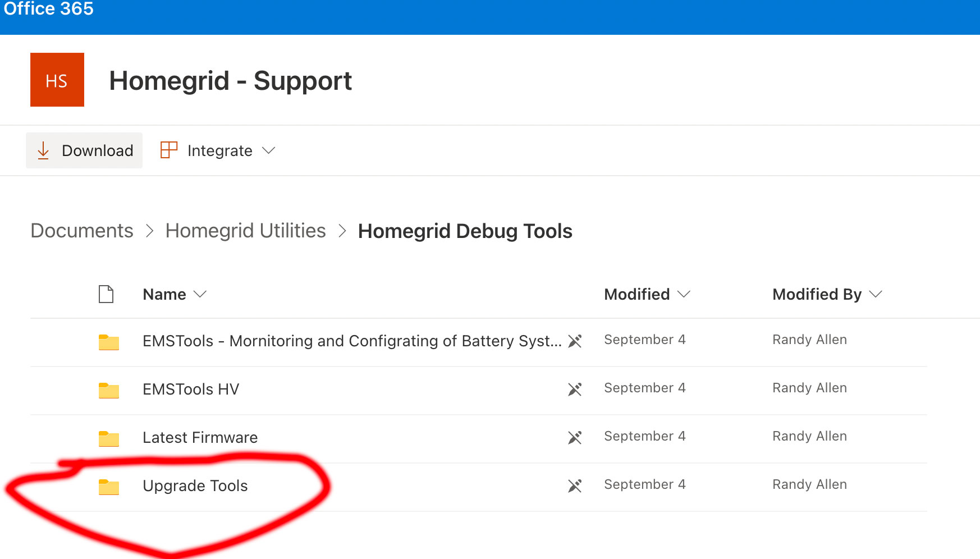
Task: Open the Modified column sort menu
Action: click(684, 294)
